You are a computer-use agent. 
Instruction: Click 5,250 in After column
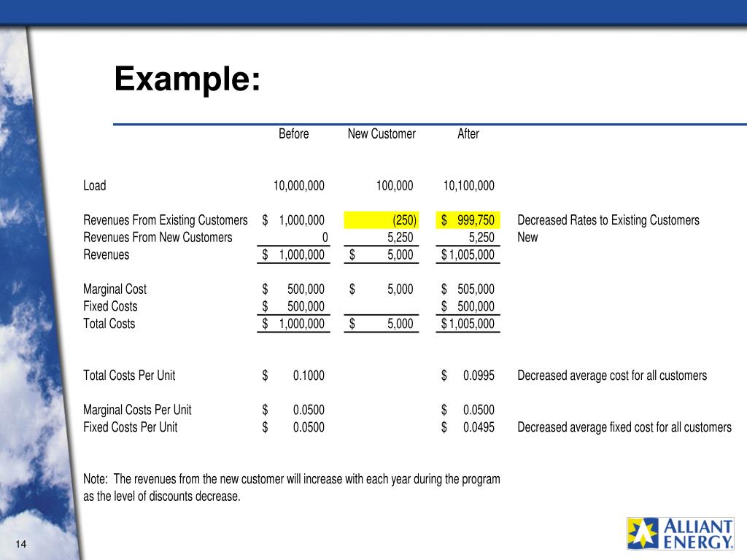point(481,237)
